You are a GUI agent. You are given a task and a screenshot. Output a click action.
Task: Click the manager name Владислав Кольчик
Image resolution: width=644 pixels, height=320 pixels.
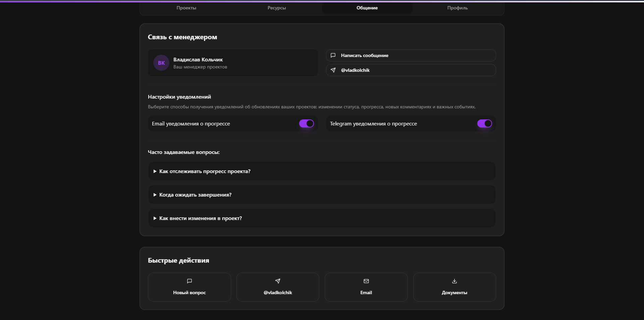(x=198, y=60)
